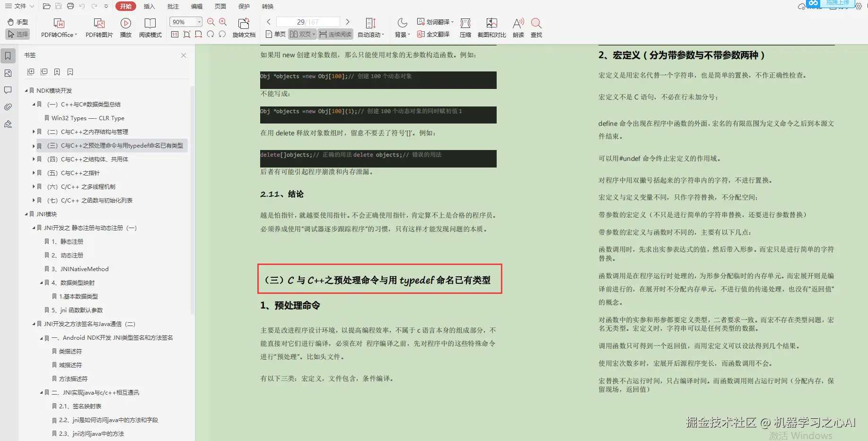The image size is (868, 441).
Task: Delete the selected bookmark icon
Action: pyautogui.click(x=70, y=72)
